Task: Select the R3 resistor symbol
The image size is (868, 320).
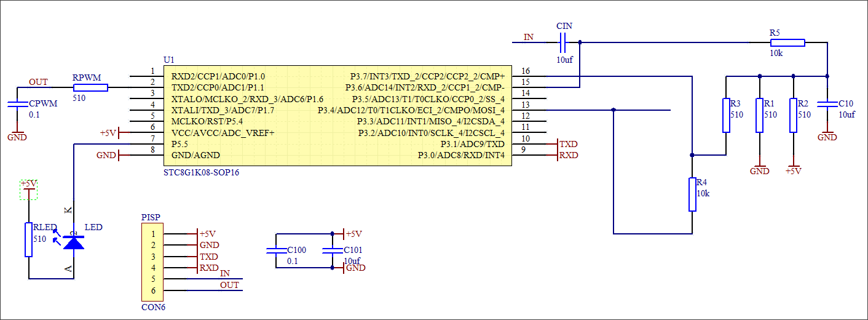Action: [726, 115]
